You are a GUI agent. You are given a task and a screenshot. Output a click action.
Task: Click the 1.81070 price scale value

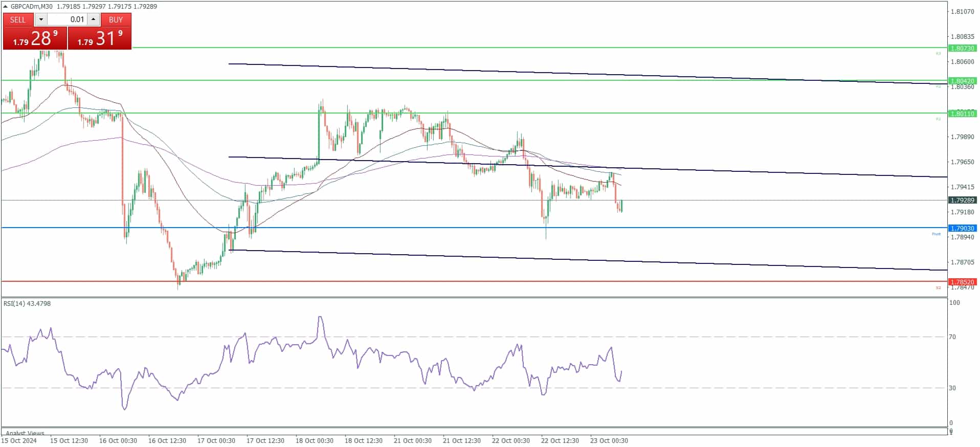click(x=962, y=12)
